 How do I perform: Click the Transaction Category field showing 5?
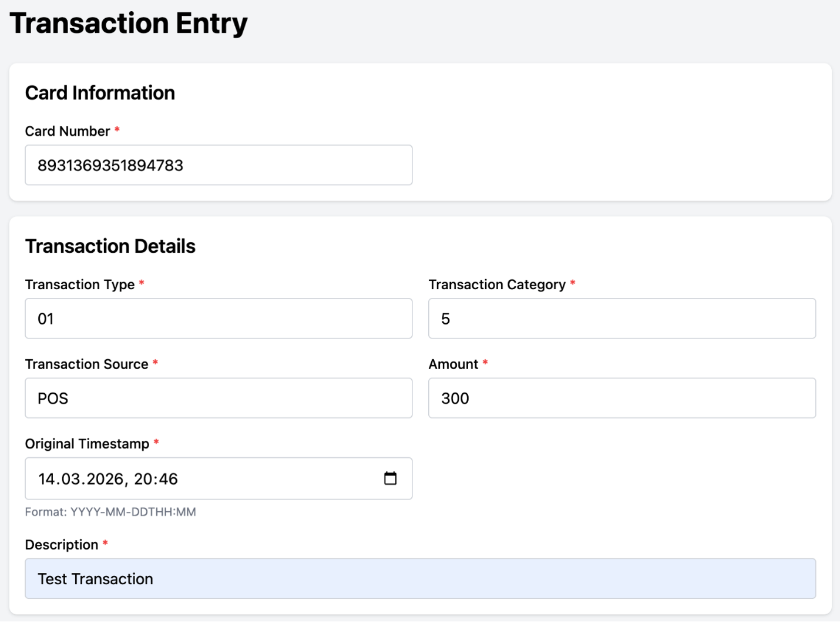pos(622,319)
